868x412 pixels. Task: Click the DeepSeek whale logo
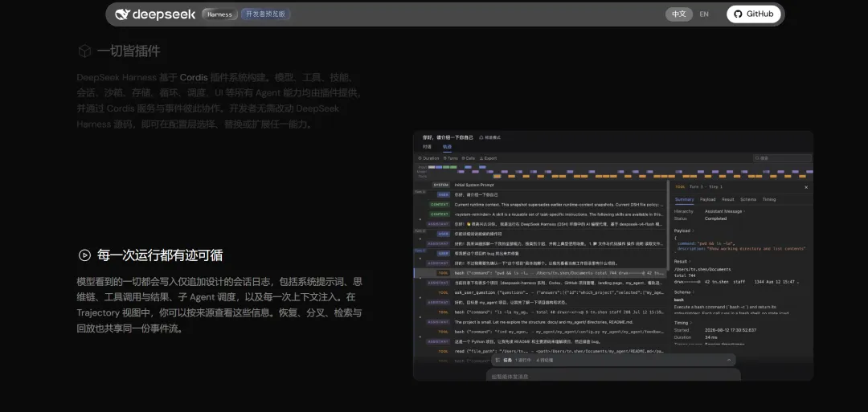122,14
